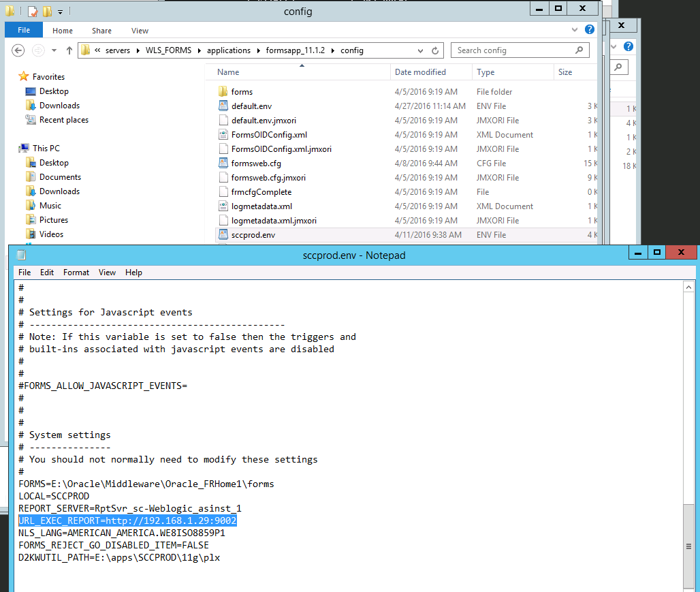Open Notepad Edit menu
700x592 pixels.
tap(47, 272)
